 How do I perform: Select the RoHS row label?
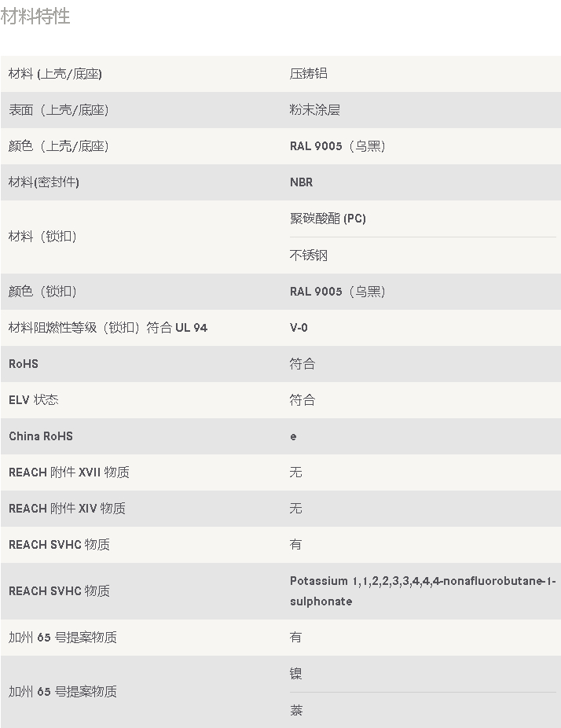click(x=24, y=364)
